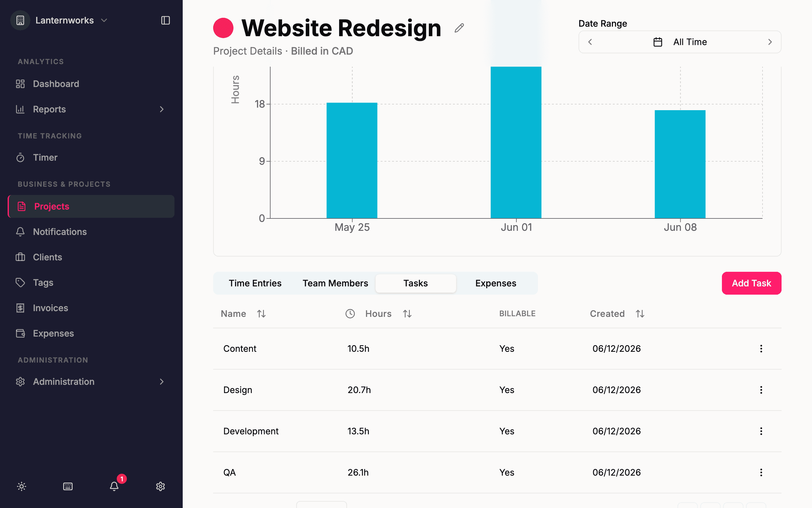The image size is (812, 508).
Task: Click the Timer stopwatch icon
Action: pyautogui.click(x=21, y=157)
